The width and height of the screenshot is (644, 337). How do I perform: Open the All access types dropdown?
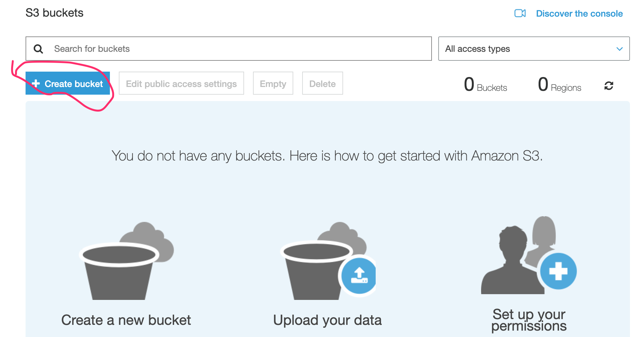[x=533, y=49]
